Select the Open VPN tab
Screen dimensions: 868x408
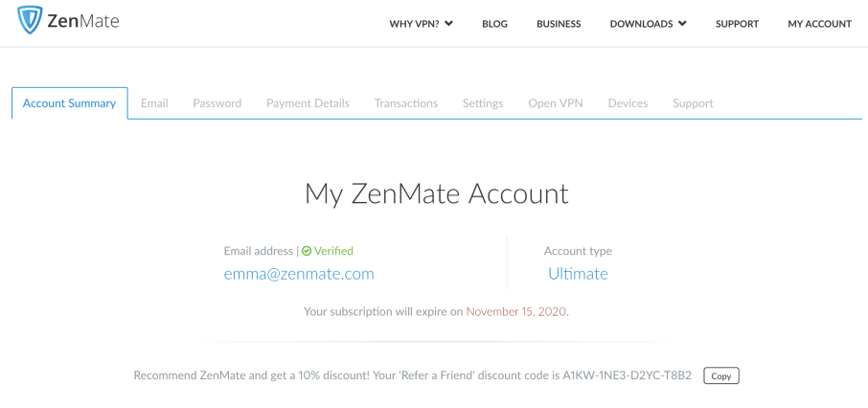click(x=556, y=103)
